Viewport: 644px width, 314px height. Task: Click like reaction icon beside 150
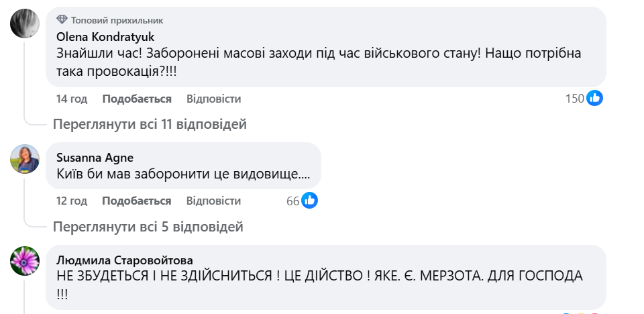pos(594,99)
